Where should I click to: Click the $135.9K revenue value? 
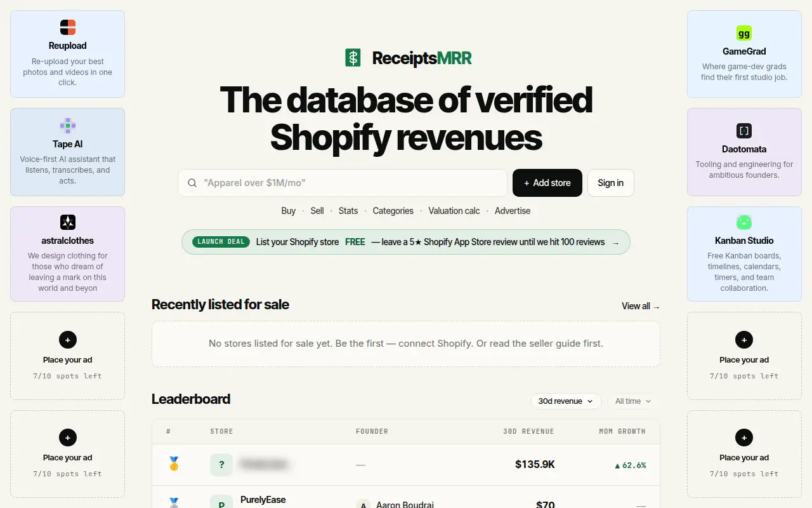(x=535, y=465)
